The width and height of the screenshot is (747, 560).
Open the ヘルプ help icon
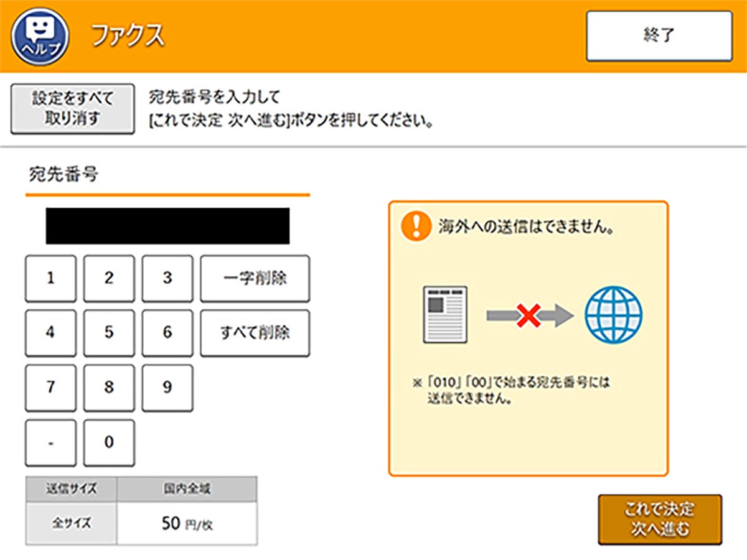[x=39, y=36]
